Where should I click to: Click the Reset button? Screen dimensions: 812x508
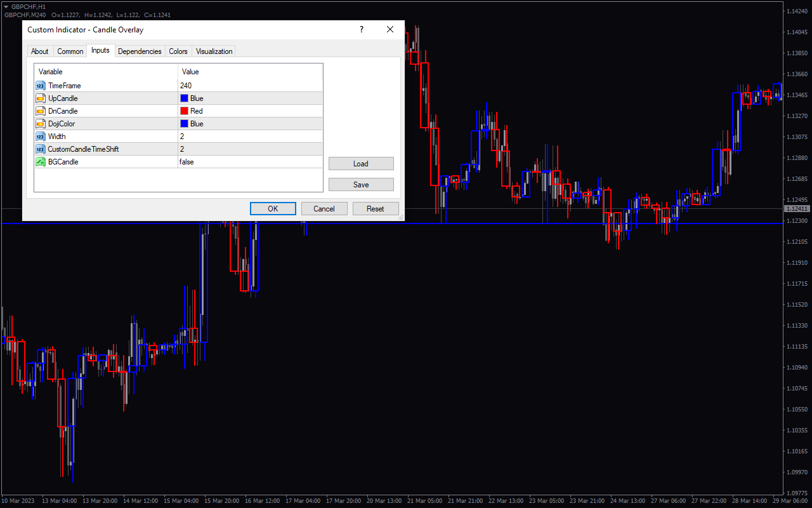click(376, 209)
